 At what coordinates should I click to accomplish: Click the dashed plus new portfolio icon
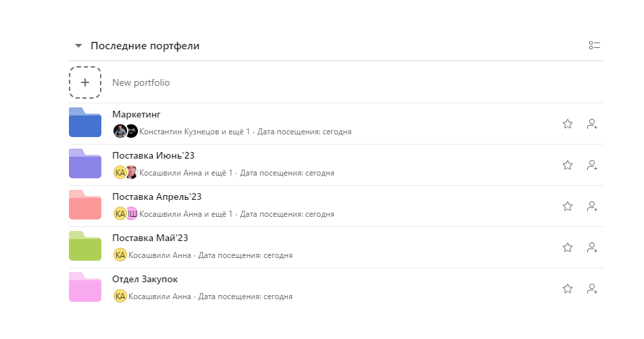(x=85, y=82)
